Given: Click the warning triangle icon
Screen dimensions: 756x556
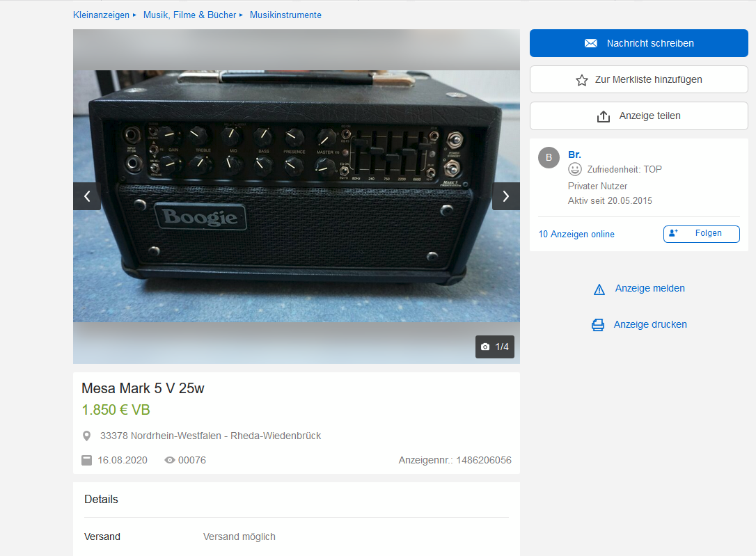Looking at the screenshot, I should pyautogui.click(x=599, y=289).
